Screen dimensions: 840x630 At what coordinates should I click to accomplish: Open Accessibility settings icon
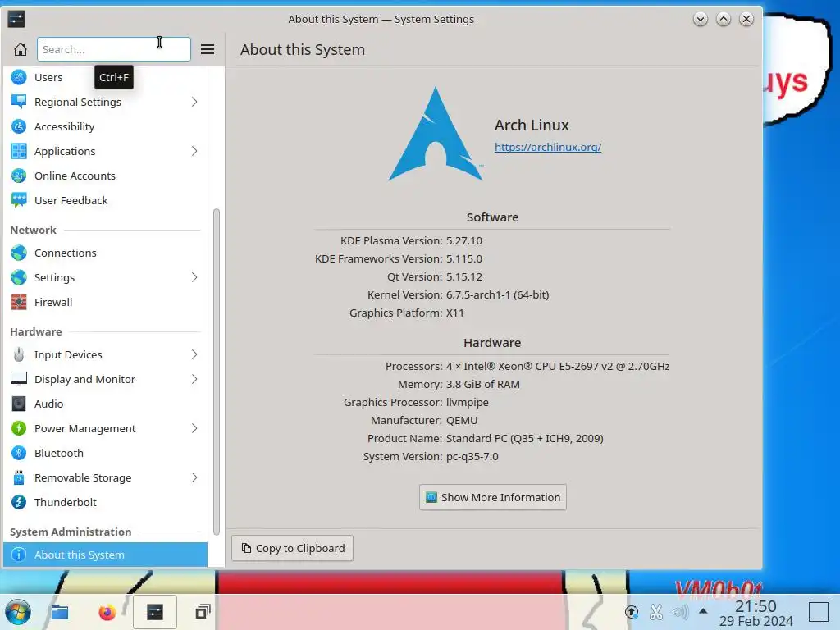(19, 126)
